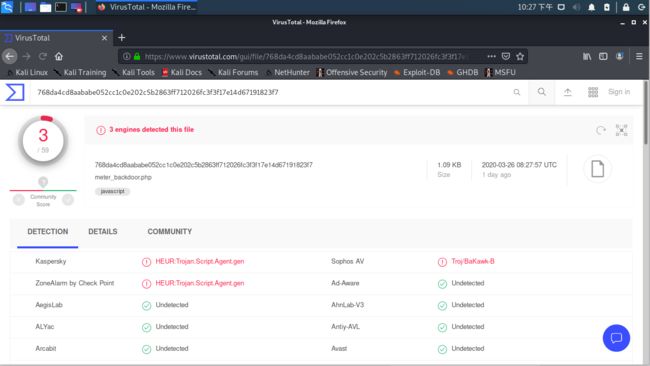Select Kaspersky detection result text
Viewport: 650px width, 366px height.
[x=200, y=262]
